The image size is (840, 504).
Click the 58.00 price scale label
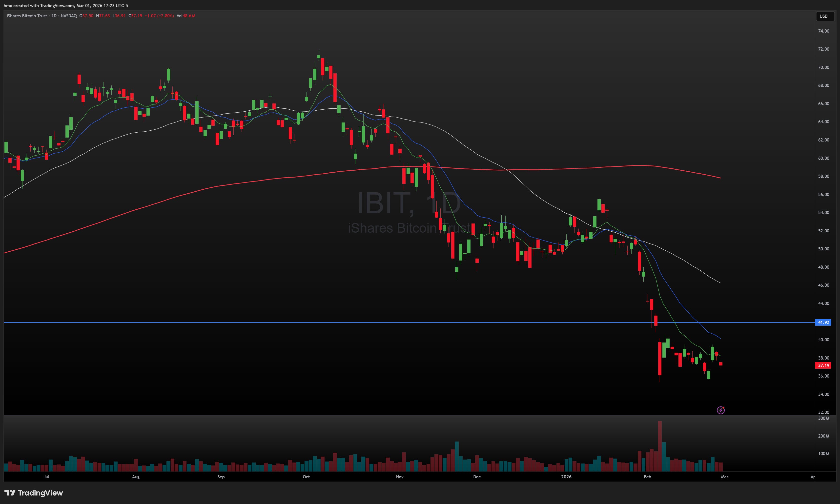pos(823,176)
